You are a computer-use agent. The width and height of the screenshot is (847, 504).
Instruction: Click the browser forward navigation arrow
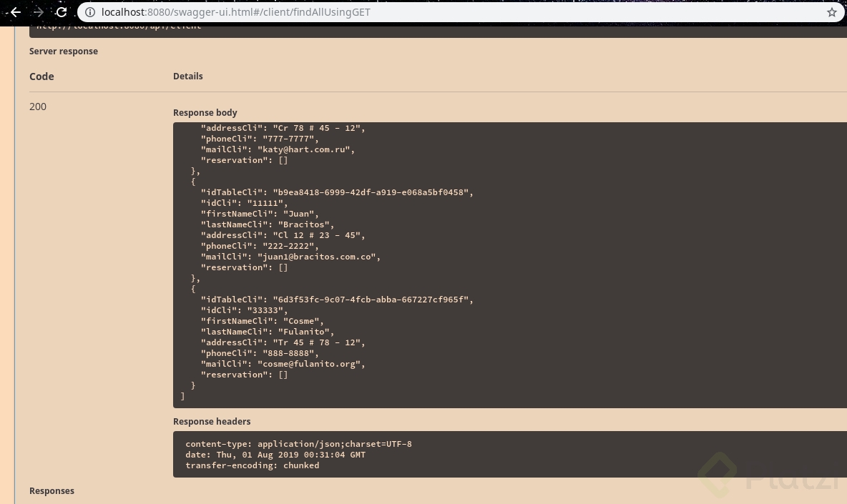tap(39, 12)
